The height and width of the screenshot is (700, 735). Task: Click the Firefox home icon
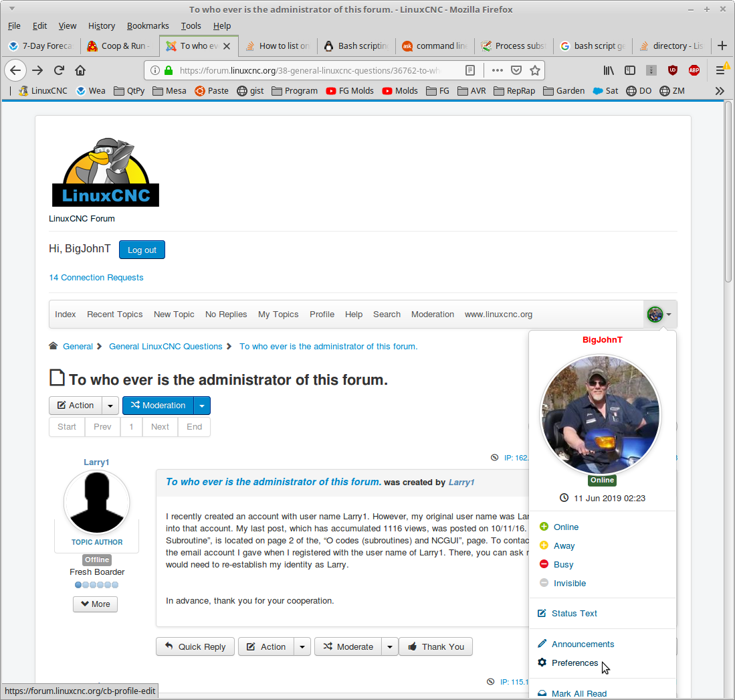point(80,70)
